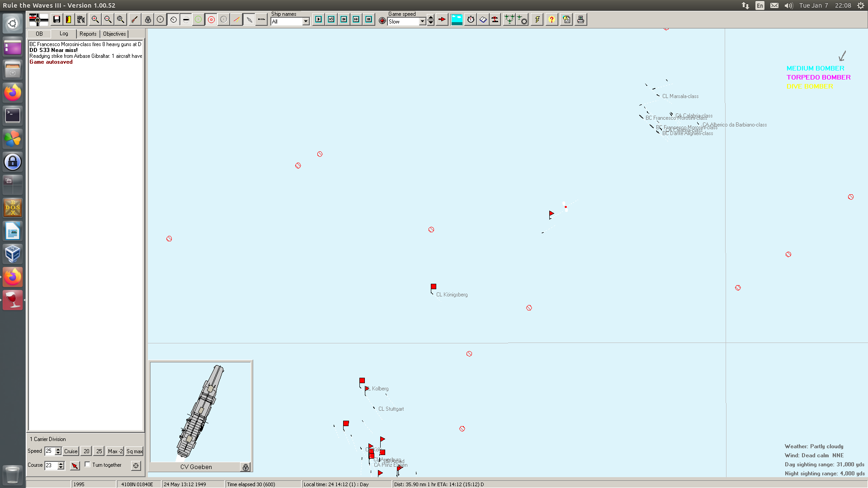Click the sky and sea weather icon
This screenshot has width=868, height=488.
tap(457, 19)
